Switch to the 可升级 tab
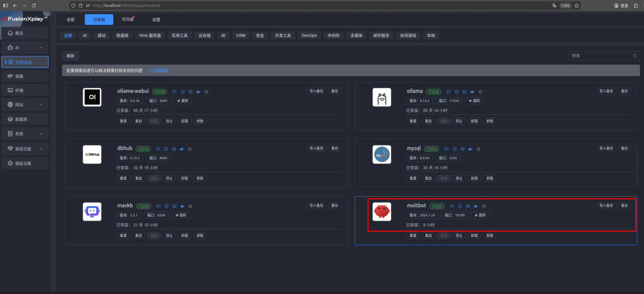The width and height of the screenshot is (644, 294). click(127, 19)
